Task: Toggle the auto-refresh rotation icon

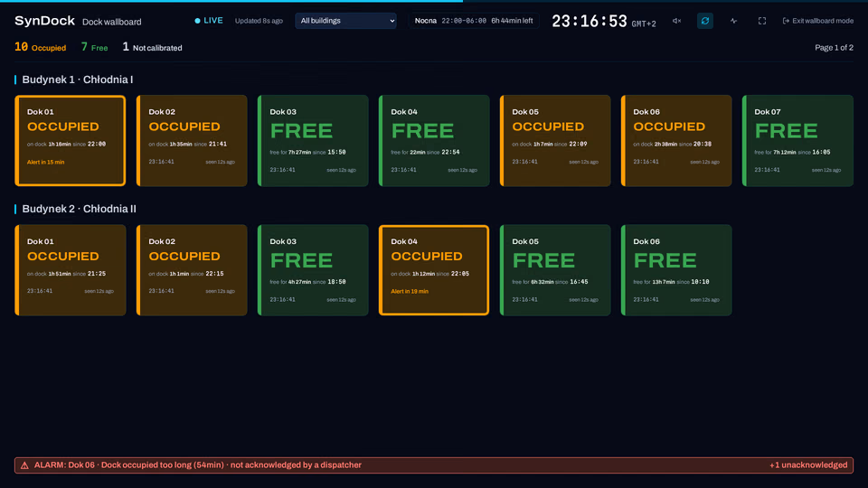Action: coord(704,21)
